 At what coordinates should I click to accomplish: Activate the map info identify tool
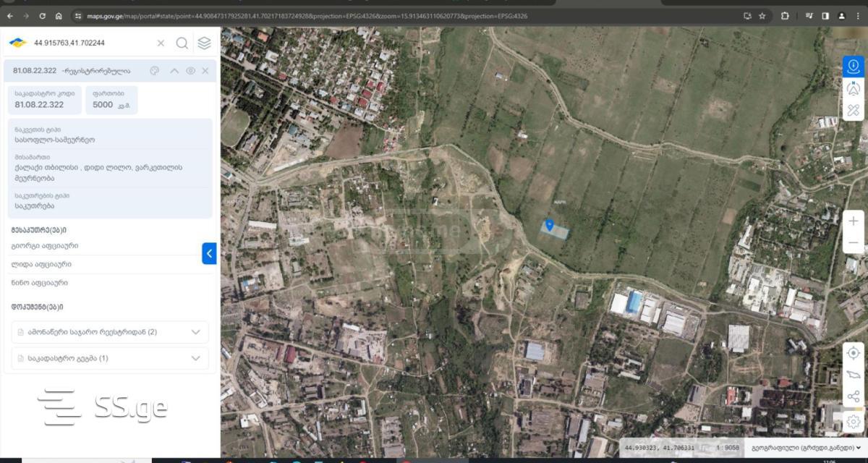(x=854, y=67)
